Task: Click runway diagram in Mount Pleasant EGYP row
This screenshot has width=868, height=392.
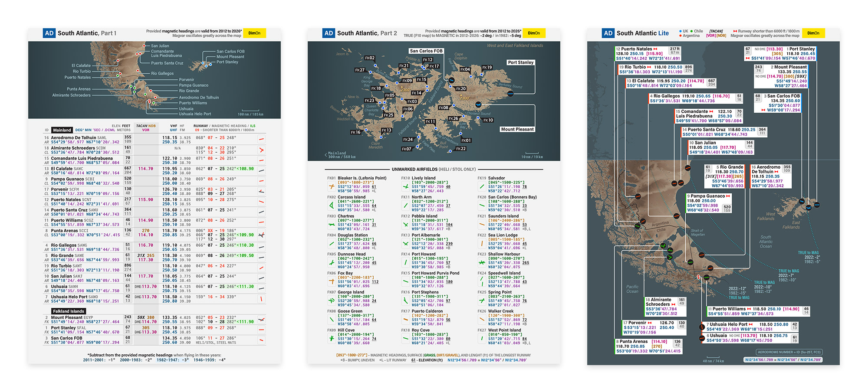Action: [261, 320]
